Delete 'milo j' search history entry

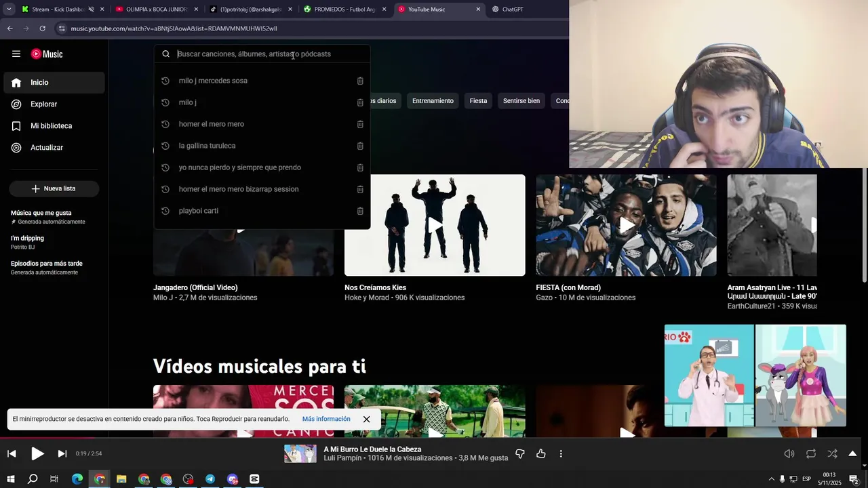coord(360,102)
